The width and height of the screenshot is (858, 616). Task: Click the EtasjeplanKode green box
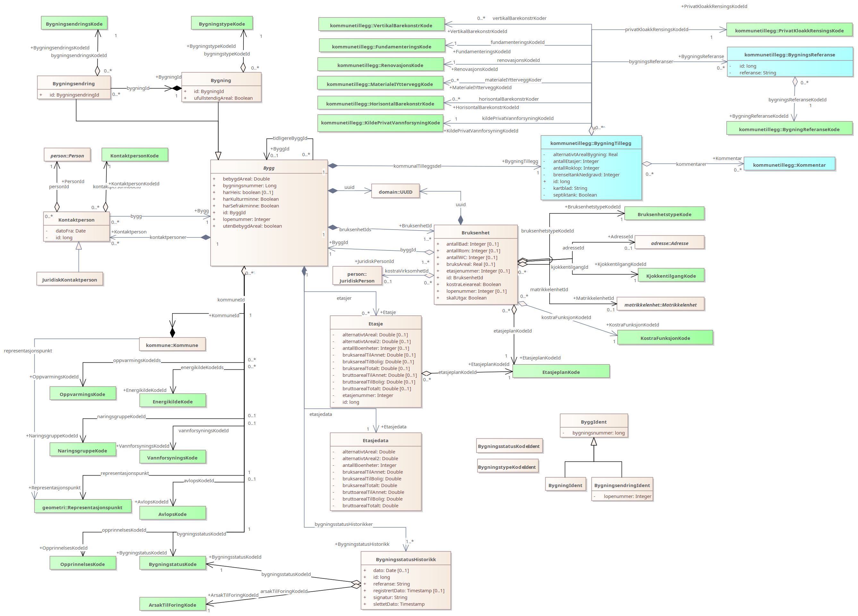561,372
